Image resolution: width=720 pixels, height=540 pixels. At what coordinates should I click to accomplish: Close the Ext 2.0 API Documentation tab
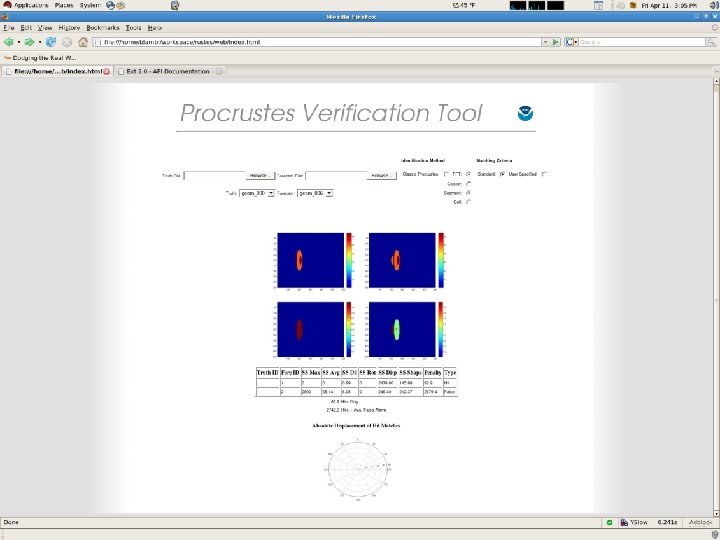(219, 72)
